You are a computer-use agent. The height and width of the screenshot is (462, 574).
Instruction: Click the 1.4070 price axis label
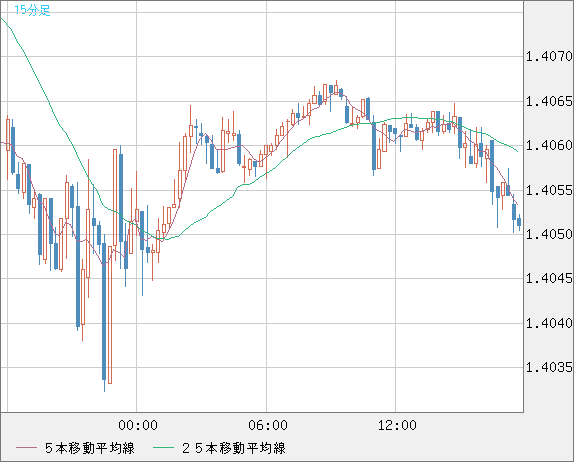pos(549,56)
